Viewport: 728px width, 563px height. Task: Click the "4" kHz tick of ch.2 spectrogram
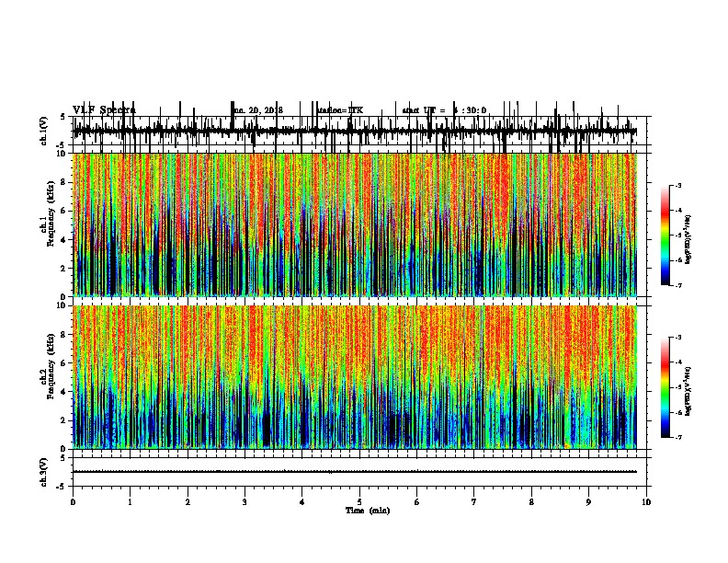click(x=64, y=392)
